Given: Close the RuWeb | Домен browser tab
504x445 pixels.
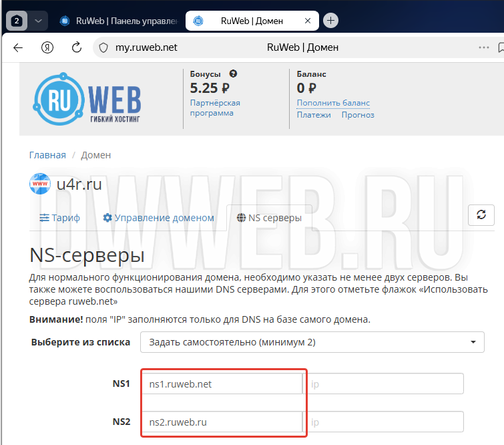Looking at the screenshot, I should 308,21.
